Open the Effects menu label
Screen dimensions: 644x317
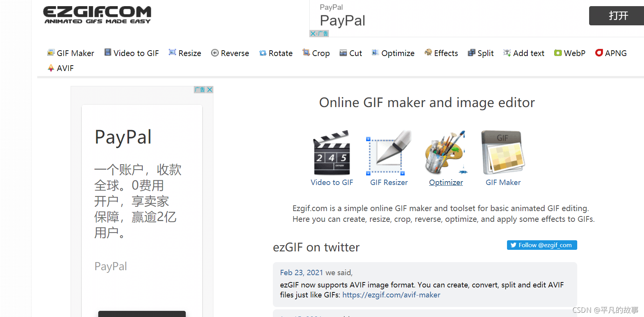pos(446,53)
